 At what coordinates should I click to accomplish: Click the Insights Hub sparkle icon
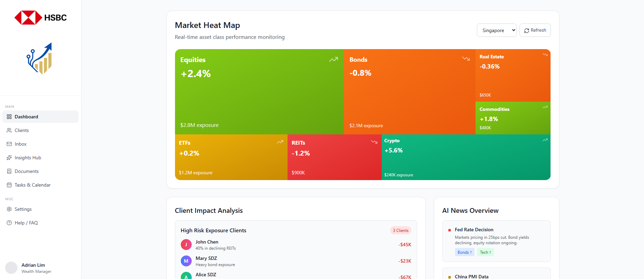[x=9, y=158]
